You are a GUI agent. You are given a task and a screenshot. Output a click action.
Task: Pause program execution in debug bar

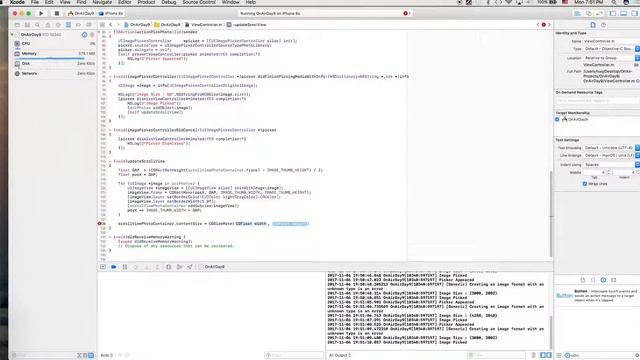(125, 267)
